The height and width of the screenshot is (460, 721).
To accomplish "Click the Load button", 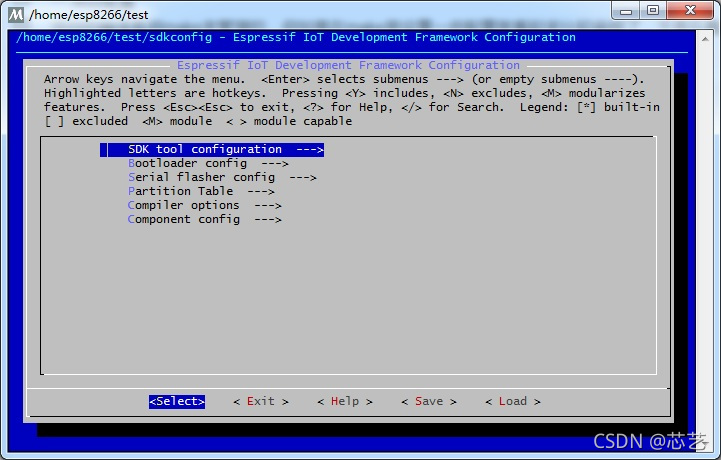I will (513, 402).
